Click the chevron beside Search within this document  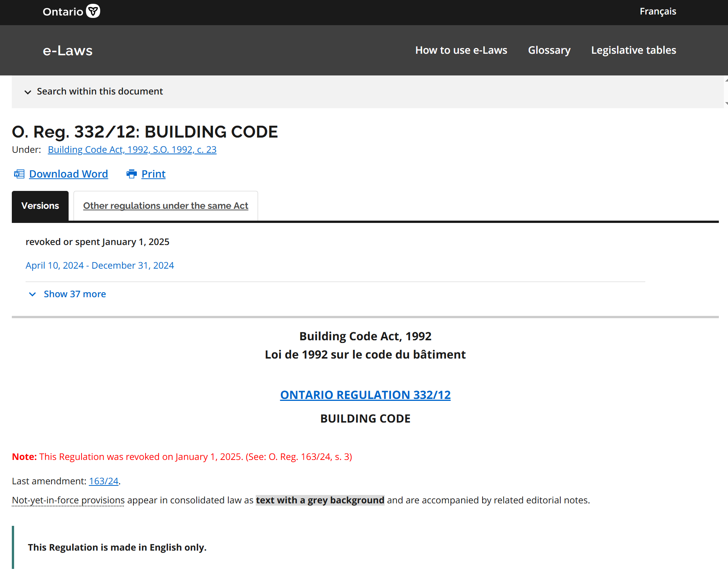[x=28, y=92]
